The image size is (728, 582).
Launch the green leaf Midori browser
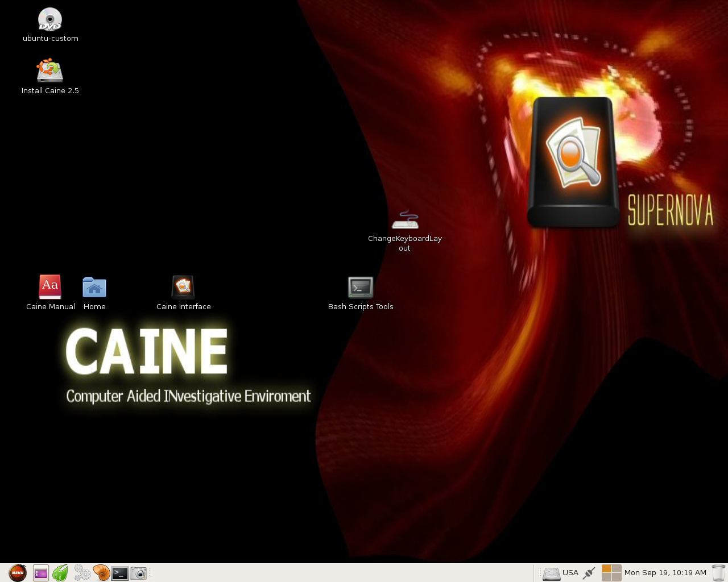60,573
